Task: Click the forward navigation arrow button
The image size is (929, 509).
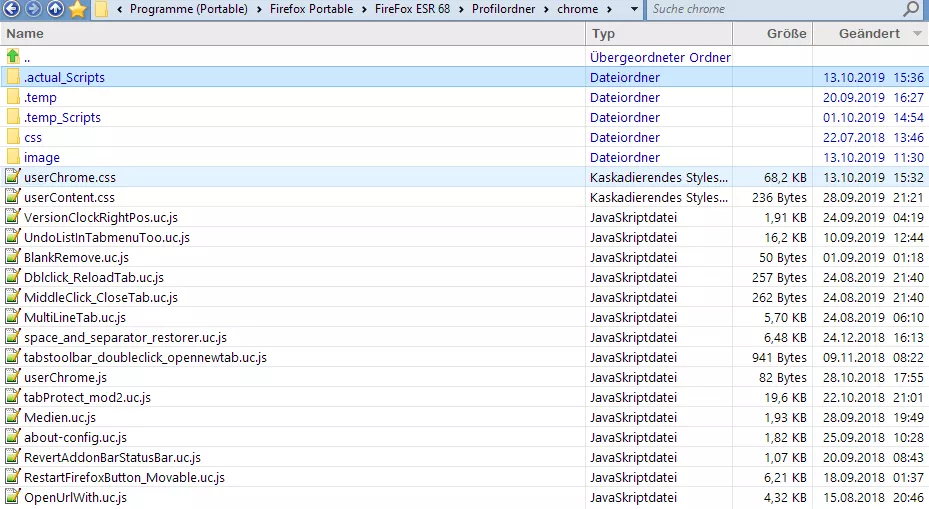Action: 33,10
